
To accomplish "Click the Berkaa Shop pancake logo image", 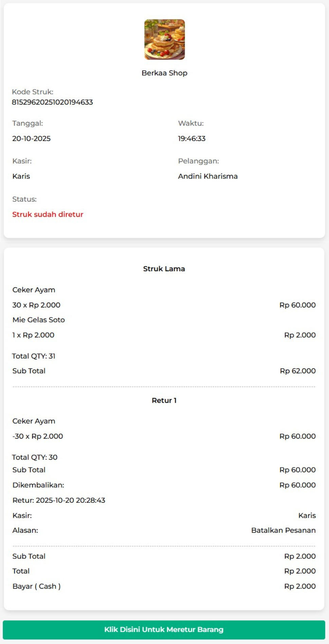I will [164, 39].
